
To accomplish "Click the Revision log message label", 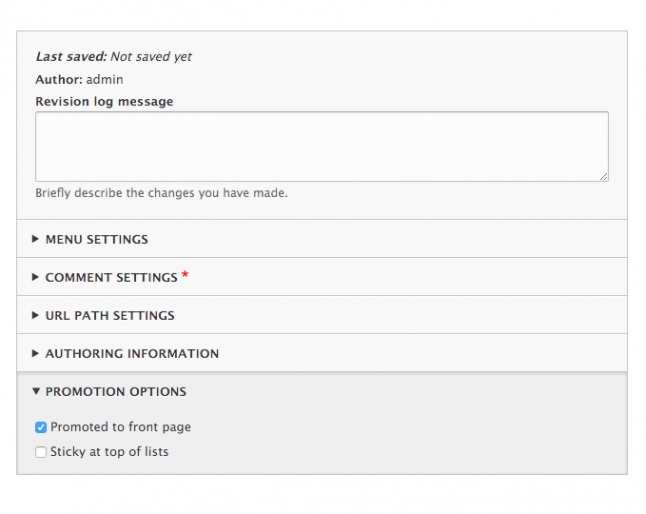I will pyautogui.click(x=104, y=101).
